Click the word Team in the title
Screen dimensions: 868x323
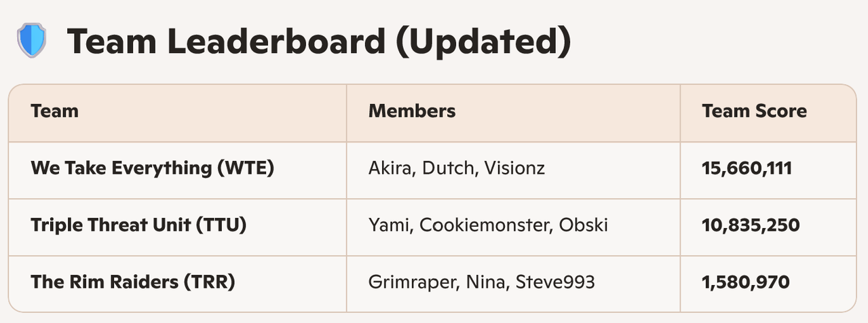[111, 41]
